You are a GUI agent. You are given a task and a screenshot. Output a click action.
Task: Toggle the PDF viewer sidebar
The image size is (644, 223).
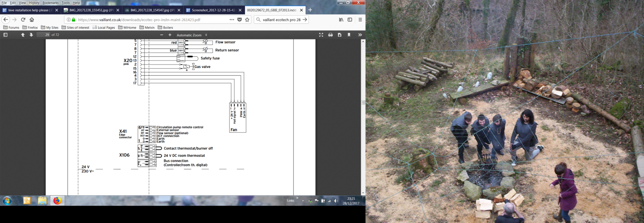tap(5, 35)
